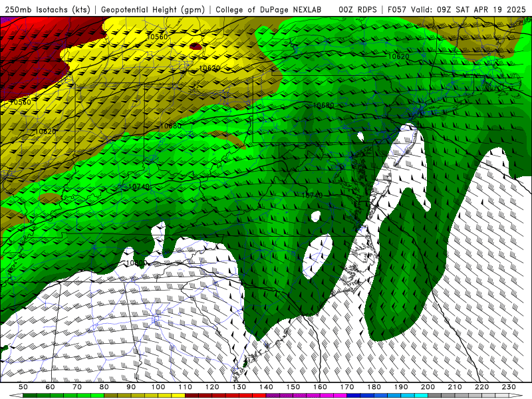Click the "220" color scale label
This screenshot has width=532, height=399.
point(481,387)
